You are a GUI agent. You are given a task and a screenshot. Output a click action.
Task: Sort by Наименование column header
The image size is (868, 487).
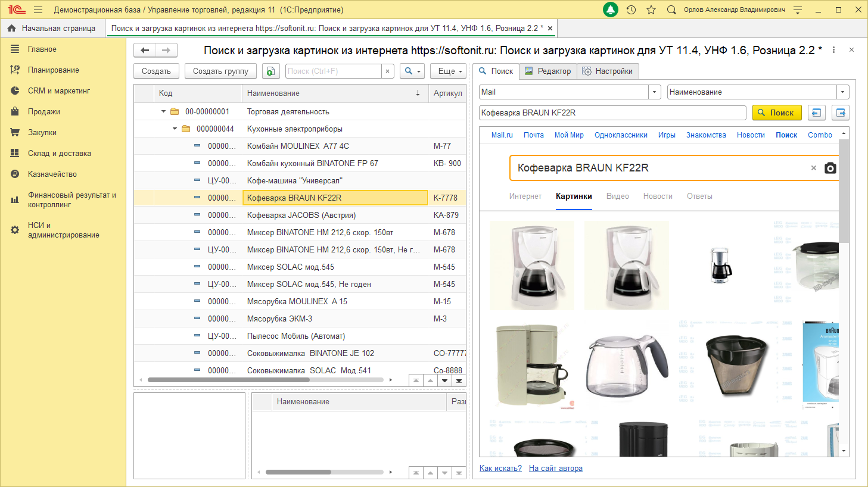tap(335, 93)
